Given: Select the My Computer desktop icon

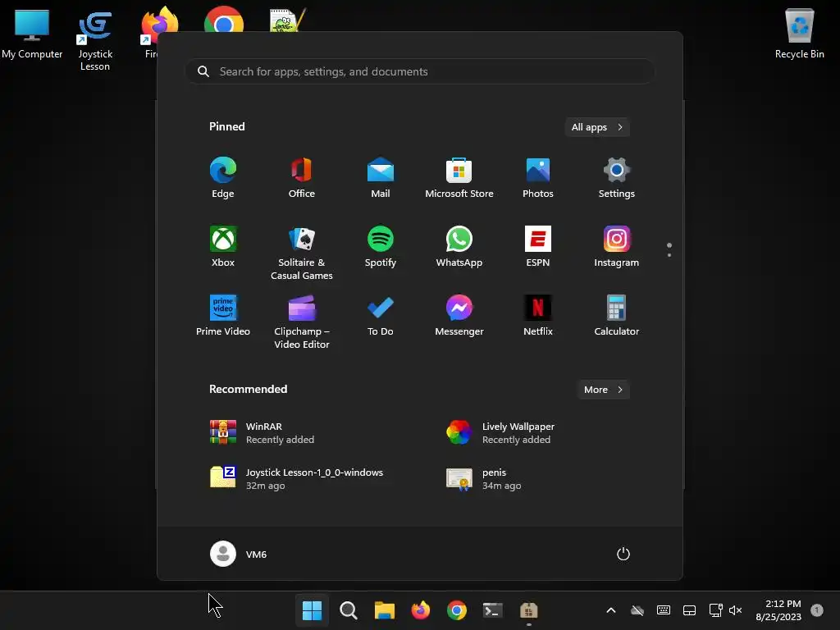Looking at the screenshot, I should [x=32, y=33].
